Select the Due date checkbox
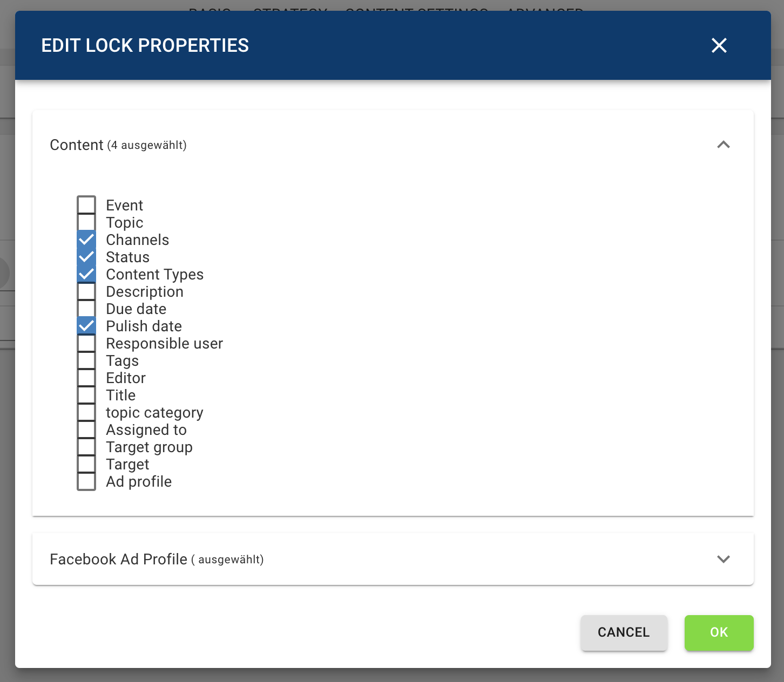Viewport: 784px width, 682px height. 86,309
